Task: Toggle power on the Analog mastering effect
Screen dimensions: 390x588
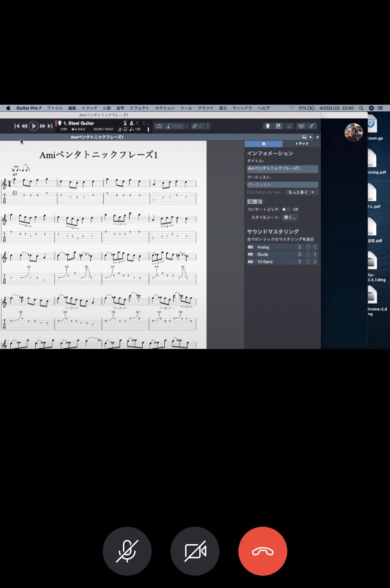Action: (308, 247)
